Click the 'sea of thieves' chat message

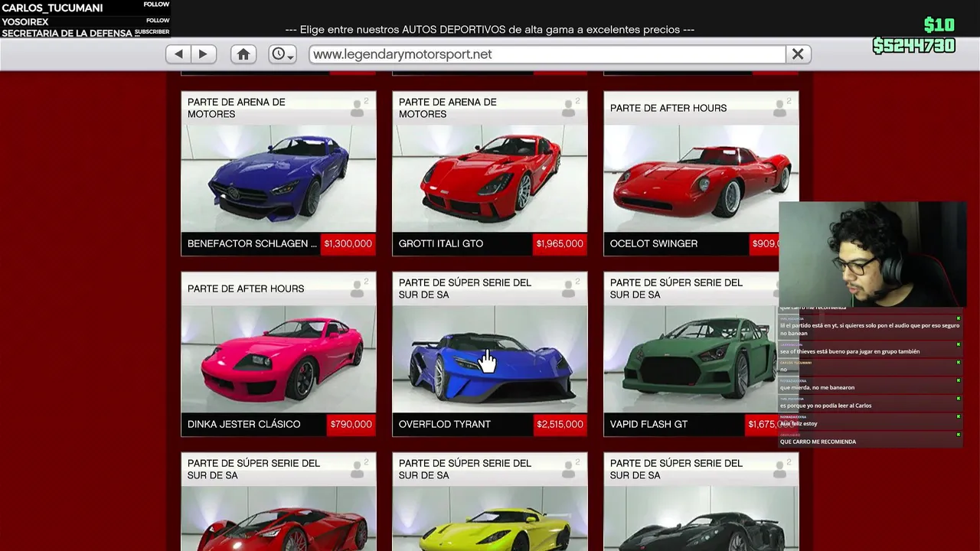[x=850, y=351]
